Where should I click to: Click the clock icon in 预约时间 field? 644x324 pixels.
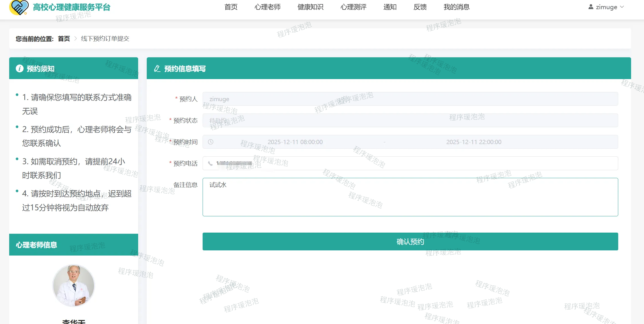[211, 142]
